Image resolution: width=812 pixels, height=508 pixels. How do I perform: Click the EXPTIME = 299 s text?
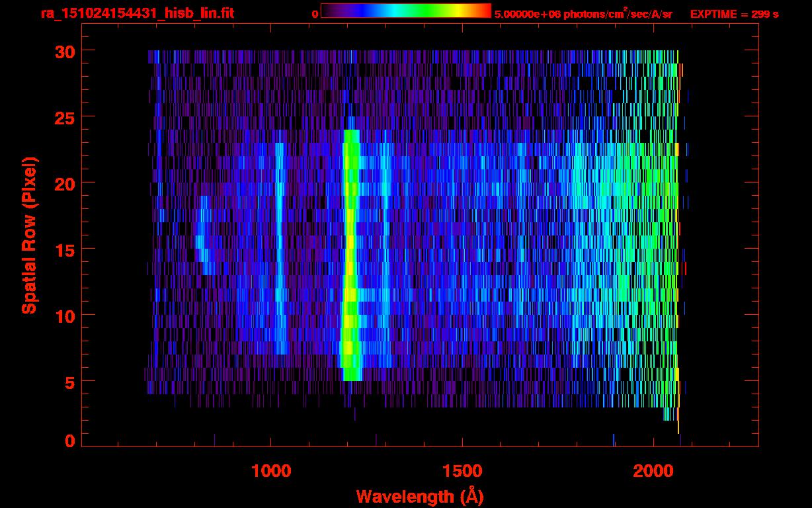pos(734,14)
